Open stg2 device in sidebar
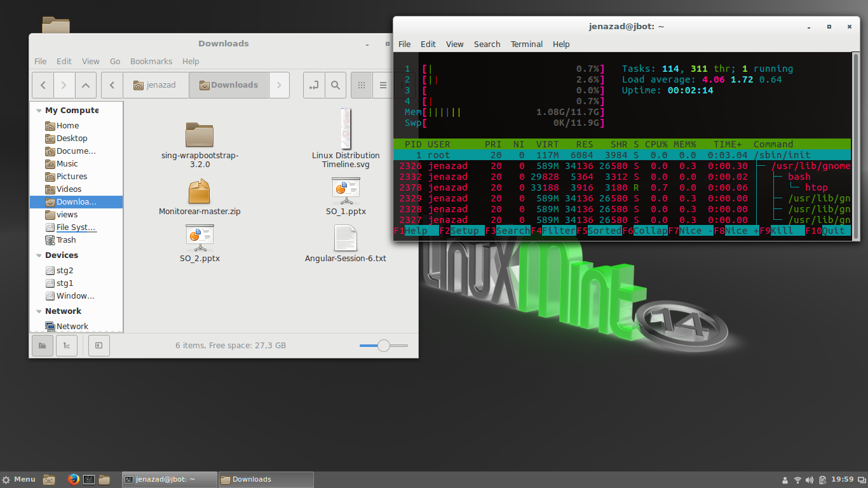868x488 pixels. [76, 271]
